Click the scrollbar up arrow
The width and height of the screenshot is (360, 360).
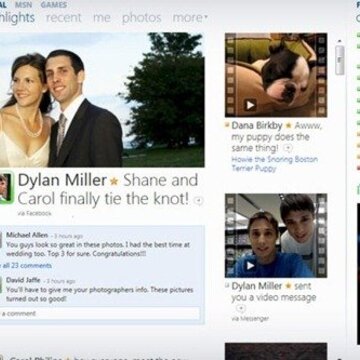pos(340,41)
